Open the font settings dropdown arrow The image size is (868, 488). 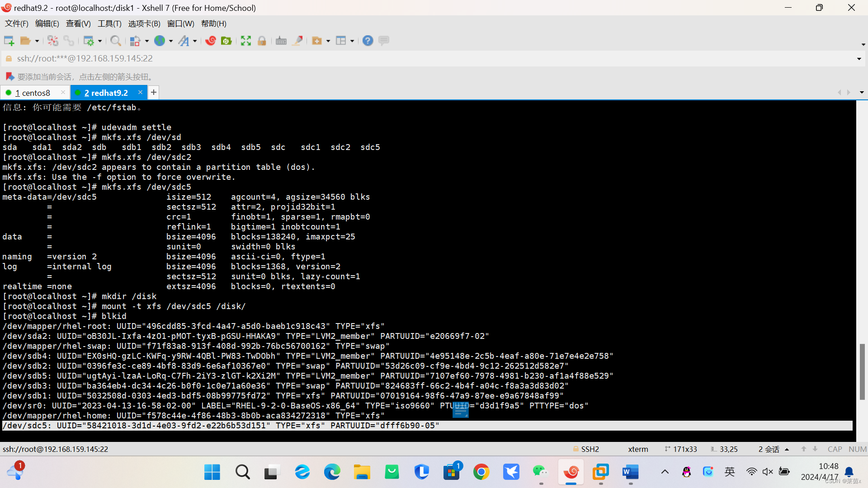[x=195, y=41]
